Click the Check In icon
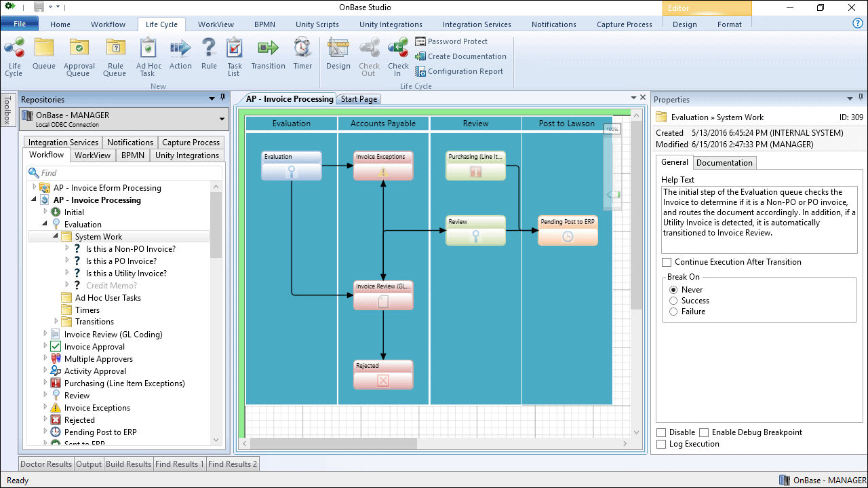This screenshot has width=868, height=488. point(398,57)
